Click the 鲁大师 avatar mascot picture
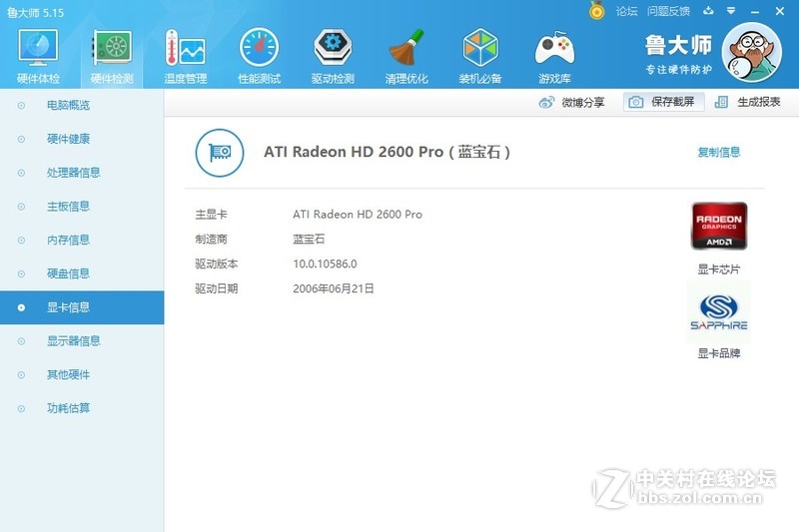 pyautogui.click(x=752, y=53)
